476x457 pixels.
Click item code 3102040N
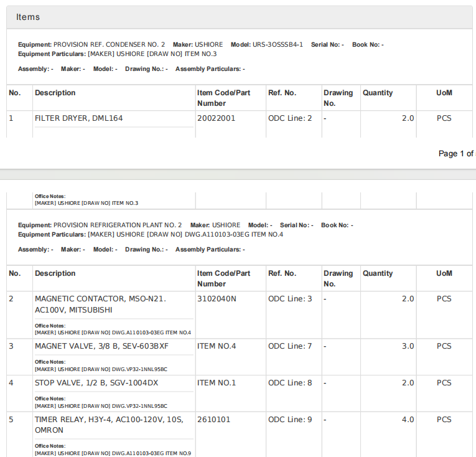pos(217,299)
